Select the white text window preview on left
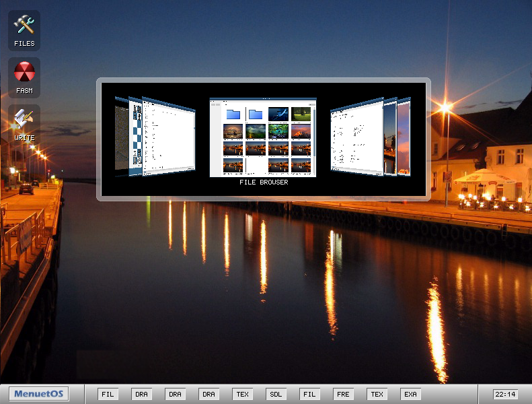 (x=169, y=138)
